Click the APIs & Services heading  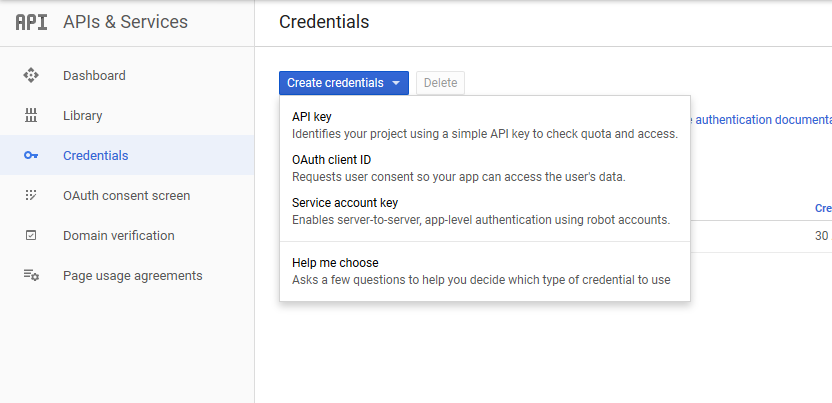coord(125,22)
